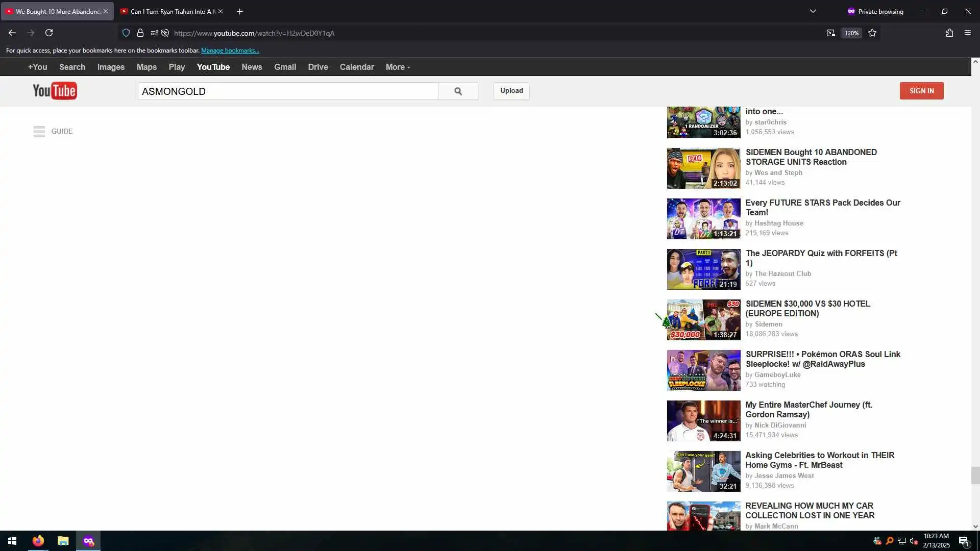
Task: Open the 120% zoom level indicator
Action: 851,33
